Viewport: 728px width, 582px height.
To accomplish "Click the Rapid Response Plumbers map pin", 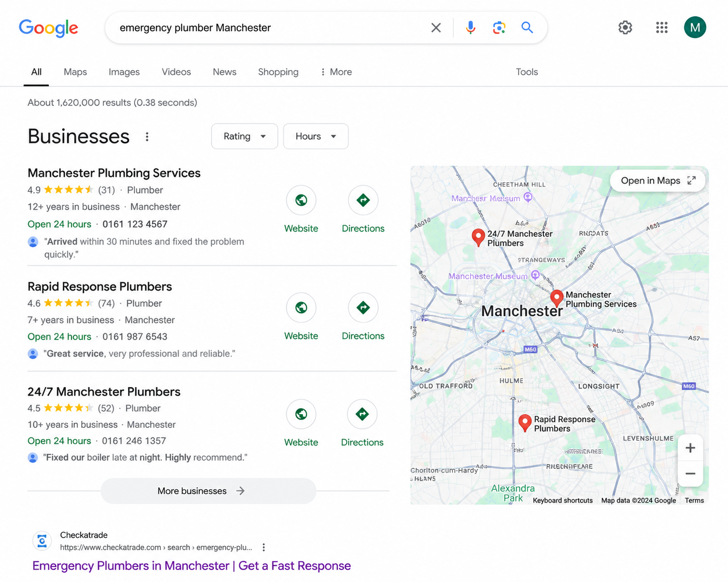I will click(x=525, y=423).
